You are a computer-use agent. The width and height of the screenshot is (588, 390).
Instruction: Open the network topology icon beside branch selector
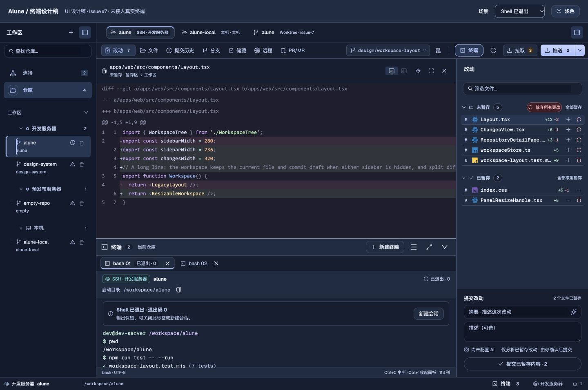point(438,50)
